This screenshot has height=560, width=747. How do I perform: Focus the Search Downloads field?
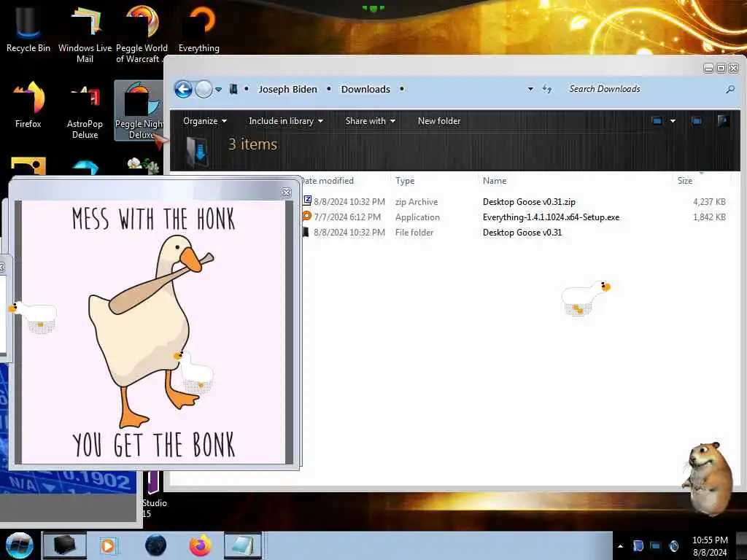coord(643,89)
